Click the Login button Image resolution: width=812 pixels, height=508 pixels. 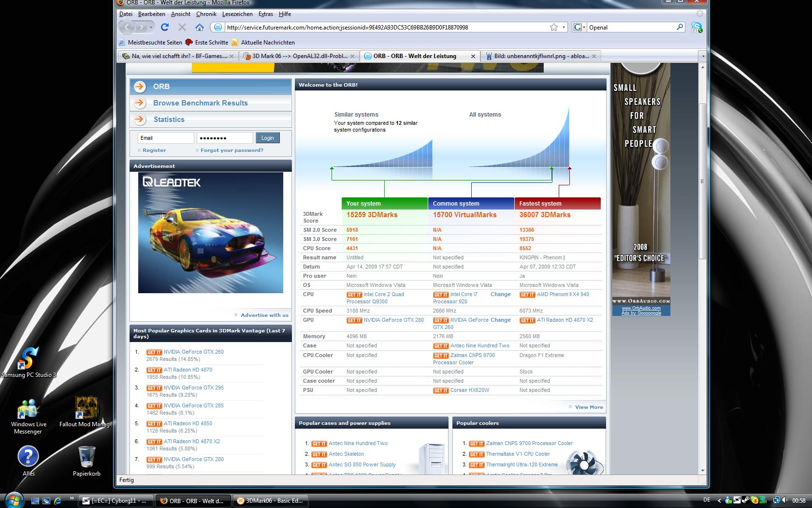click(267, 138)
